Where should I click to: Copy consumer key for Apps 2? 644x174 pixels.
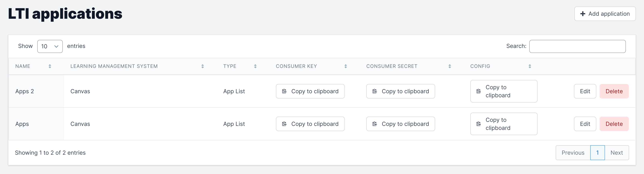coord(310,91)
